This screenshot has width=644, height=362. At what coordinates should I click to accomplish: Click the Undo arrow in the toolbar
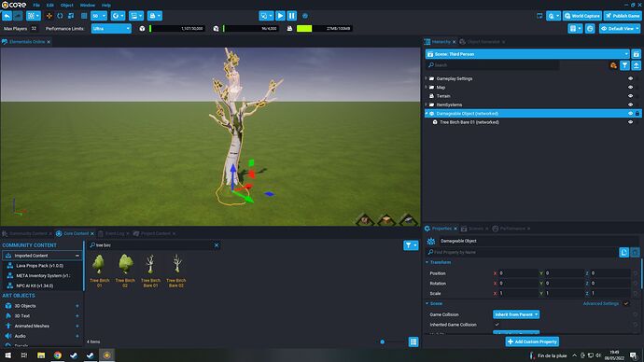7,16
